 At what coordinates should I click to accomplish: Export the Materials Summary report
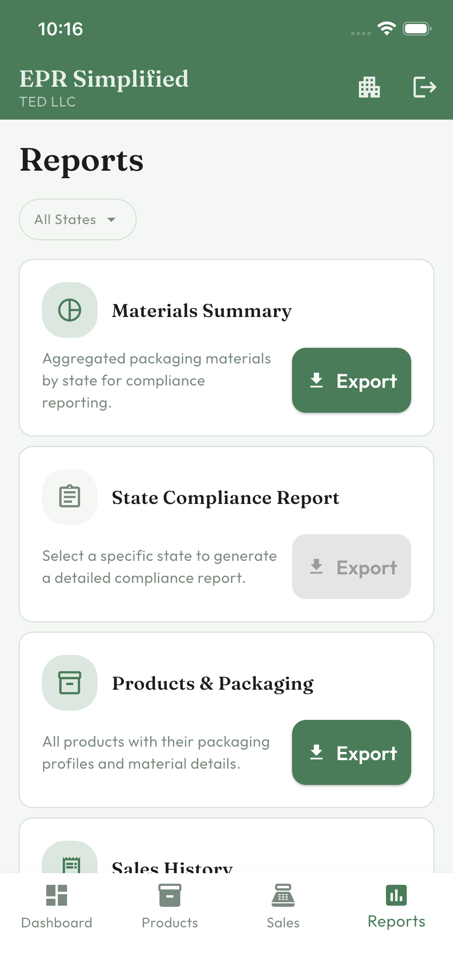351,380
